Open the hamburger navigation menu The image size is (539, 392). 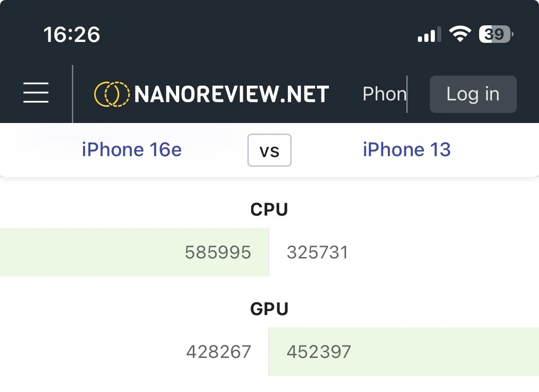pos(36,93)
